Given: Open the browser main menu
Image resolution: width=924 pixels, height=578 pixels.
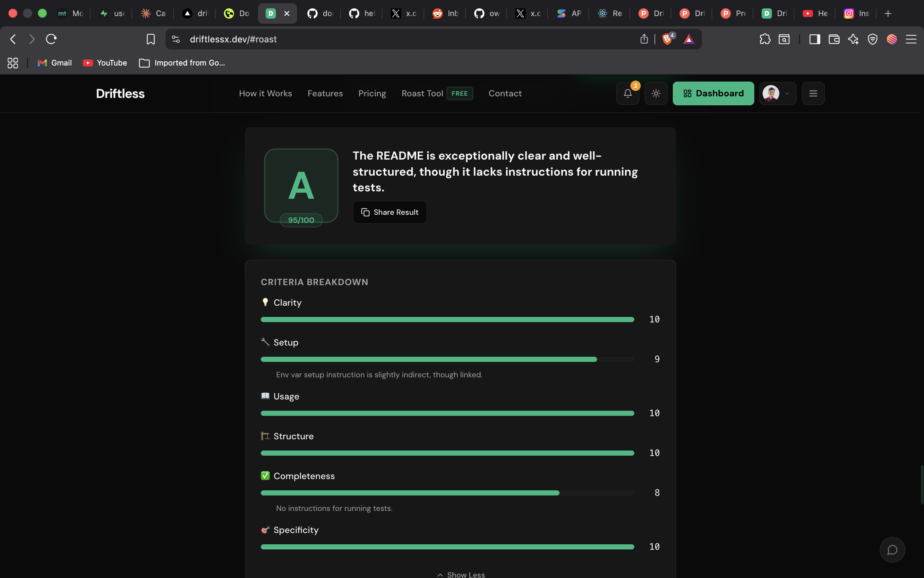Looking at the screenshot, I should (x=911, y=39).
